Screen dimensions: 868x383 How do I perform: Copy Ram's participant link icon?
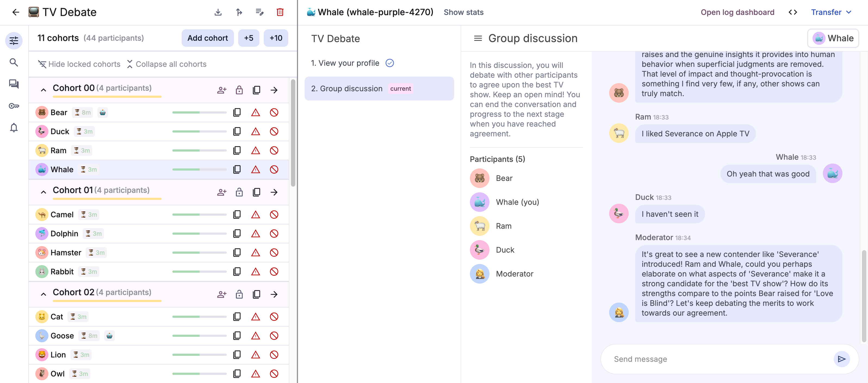[237, 150]
